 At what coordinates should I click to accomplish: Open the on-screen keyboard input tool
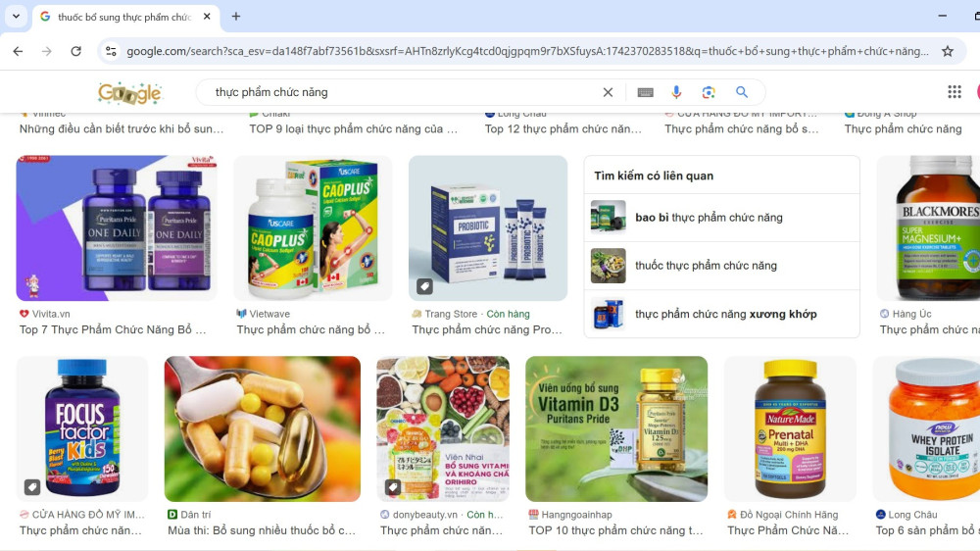pyautogui.click(x=645, y=92)
